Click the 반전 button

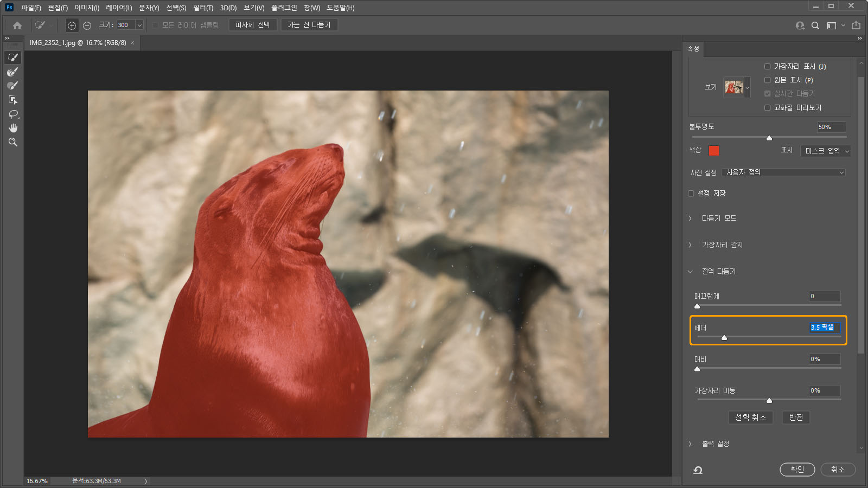(x=796, y=418)
